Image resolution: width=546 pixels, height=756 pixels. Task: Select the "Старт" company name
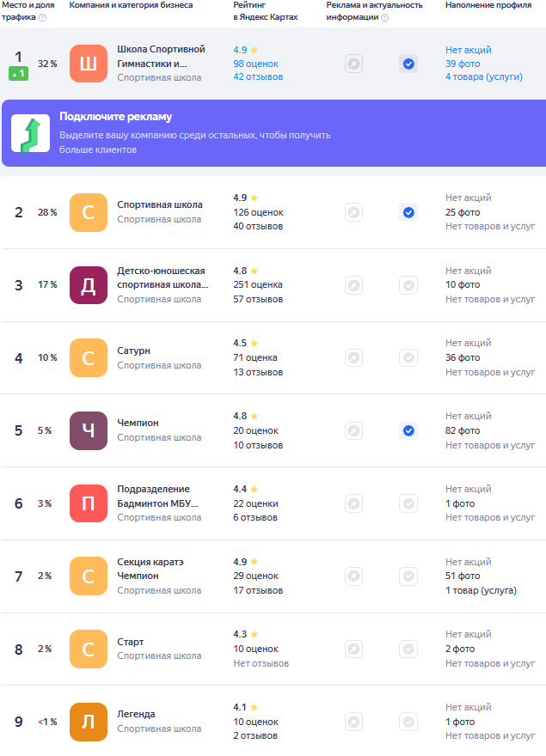(x=131, y=642)
